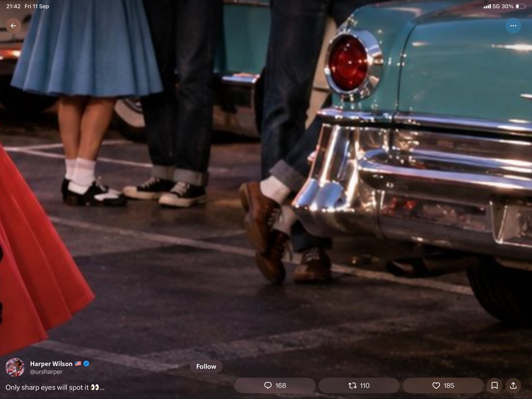532x399 pixels.
Task: Open the three-dot more options menu
Action: tap(513, 26)
